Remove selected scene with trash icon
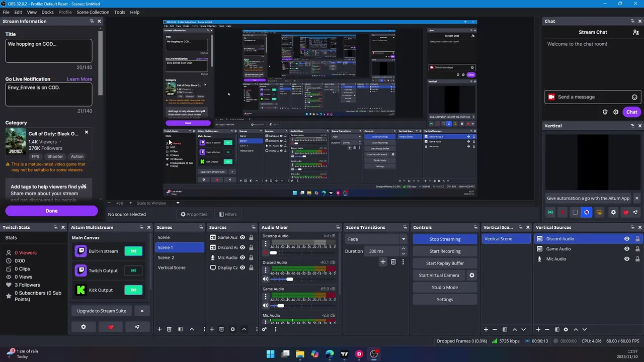Image resolution: width=644 pixels, height=362 pixels. [169, 329]
